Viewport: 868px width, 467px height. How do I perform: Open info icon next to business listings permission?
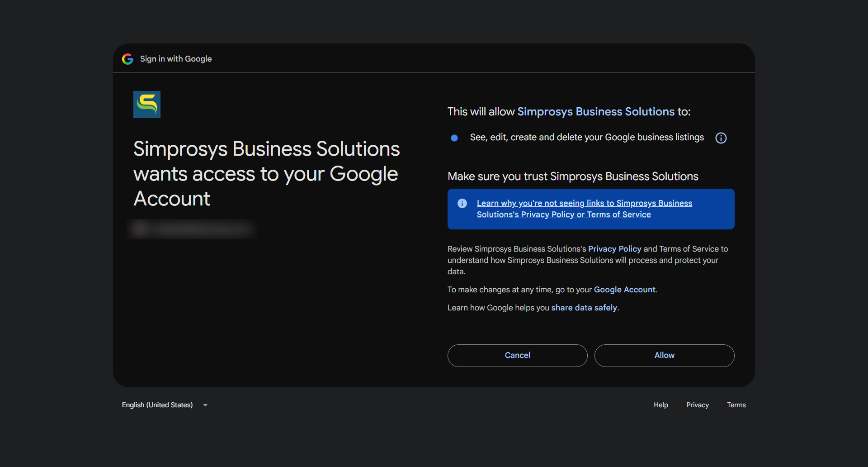pos(721,138)
